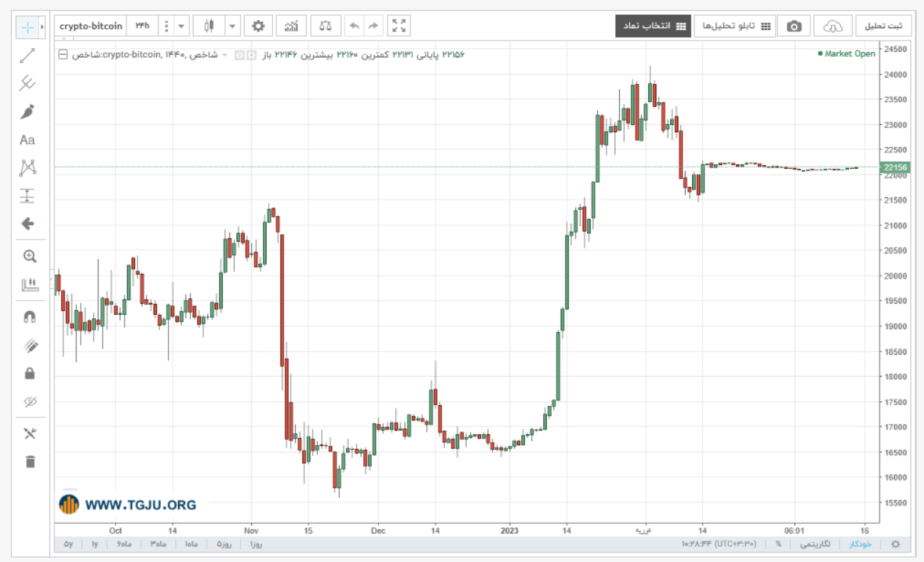Screen dimensions: 924x562
Task: Select the 24h interval button
Action: point(142,26)
